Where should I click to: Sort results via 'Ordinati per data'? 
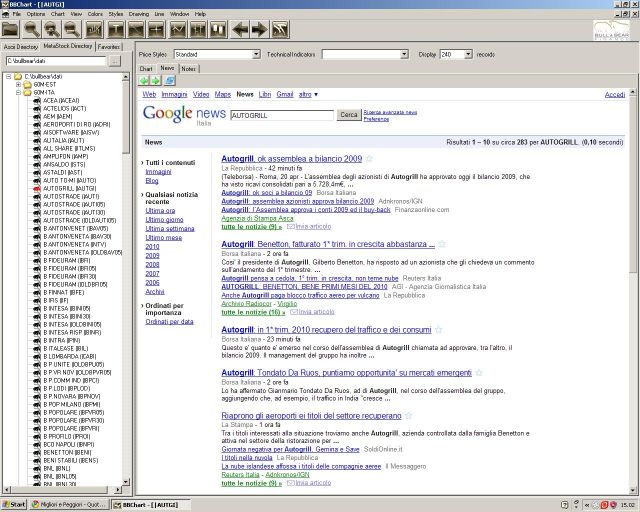[169, 322]
